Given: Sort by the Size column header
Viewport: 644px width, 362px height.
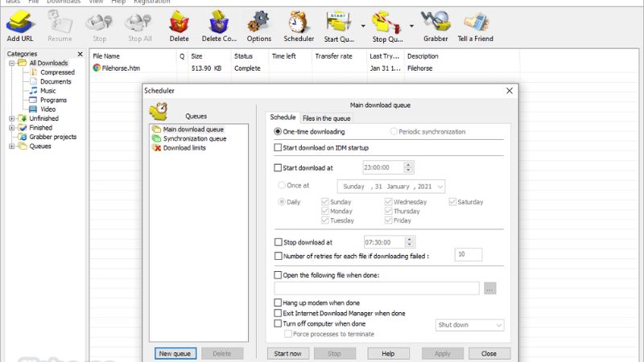Looking at the screenshot, I should (x=209, y=56).
